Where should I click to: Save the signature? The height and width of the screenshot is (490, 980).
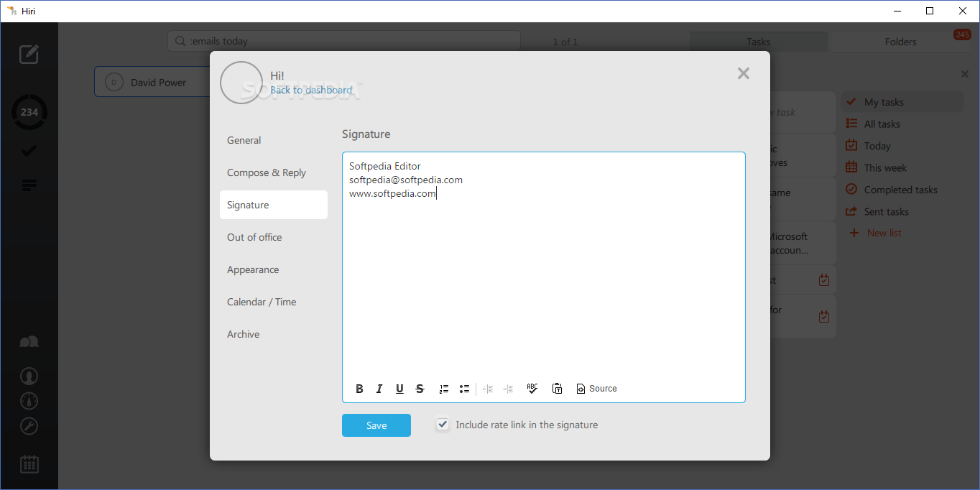(376, 425)
